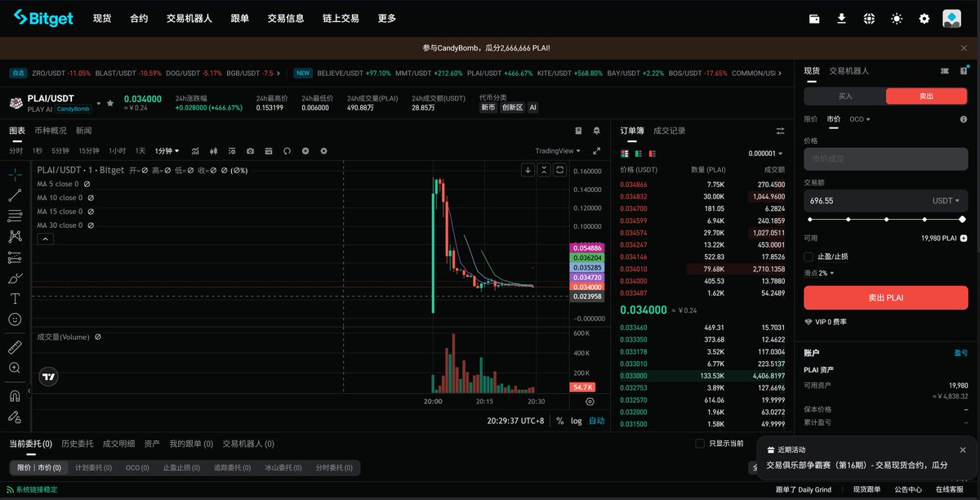This screenshot has width=980, height=500.
Task: Select the 限价 limit order type
Action: point(811,119)
